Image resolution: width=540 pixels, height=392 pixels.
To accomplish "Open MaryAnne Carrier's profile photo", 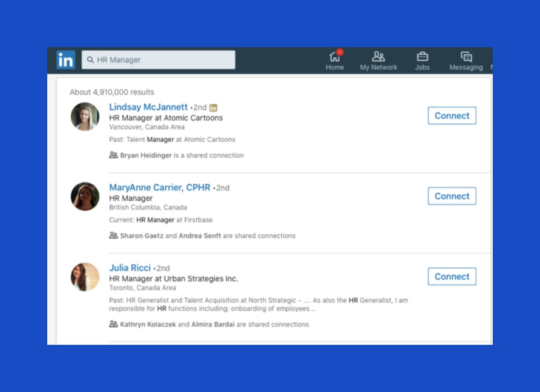I will click(85, 196).
